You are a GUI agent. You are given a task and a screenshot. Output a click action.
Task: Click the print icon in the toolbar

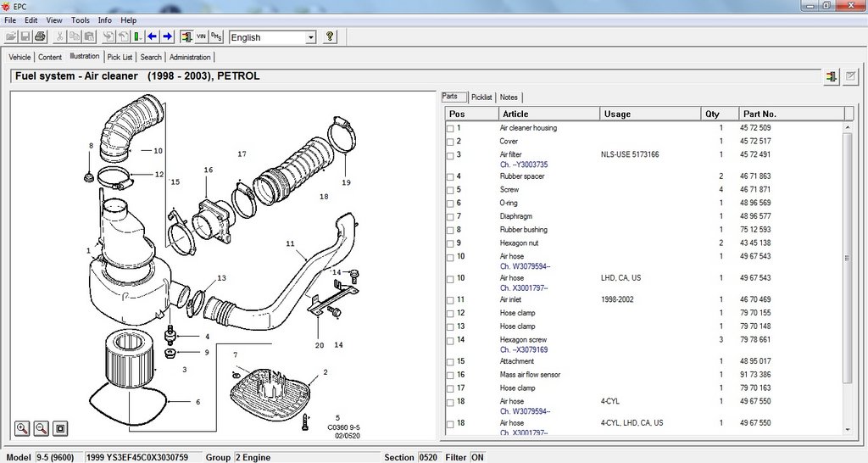[40, 37]
